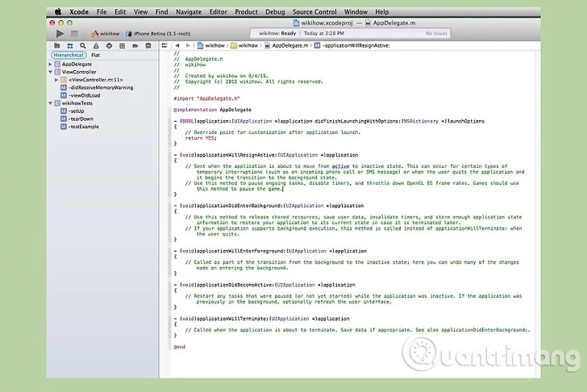The image size is (587, 392).
Task: Open the Test navigator diamond icon
Action: click(109, 46)
